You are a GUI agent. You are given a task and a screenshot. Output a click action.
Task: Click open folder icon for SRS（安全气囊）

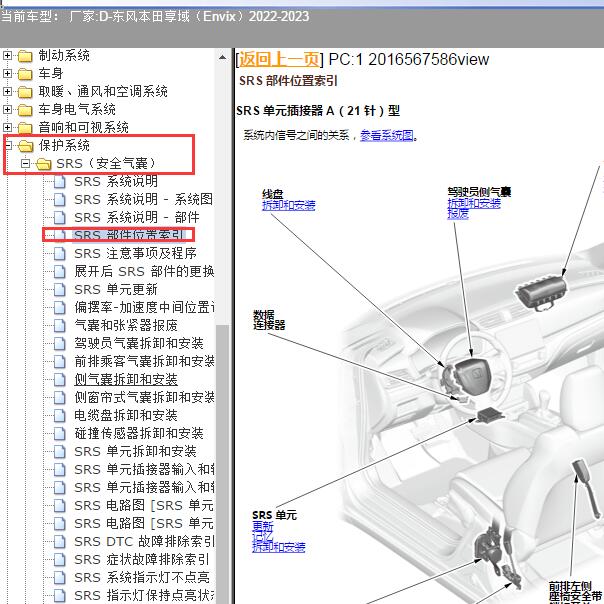(x=44, y=164)
